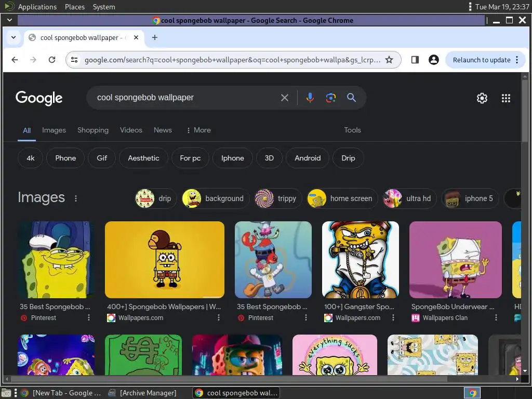This screenshot has height=399, width=532.
Task: Select the home screen image suggestion chip
Action: [342, 198]
